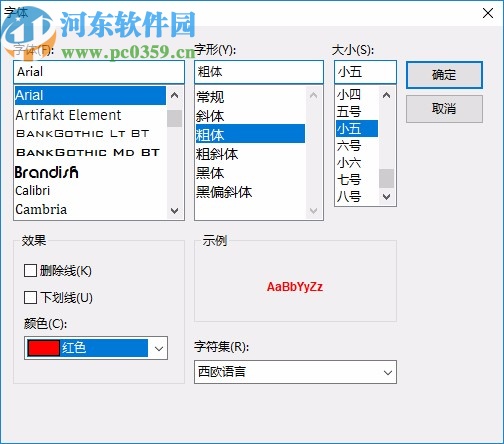Click into the 字形 style input field

pos(259,72)
